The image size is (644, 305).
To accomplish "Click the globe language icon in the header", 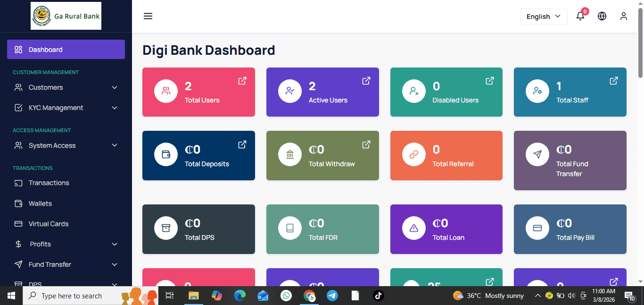I will (602, 16).
